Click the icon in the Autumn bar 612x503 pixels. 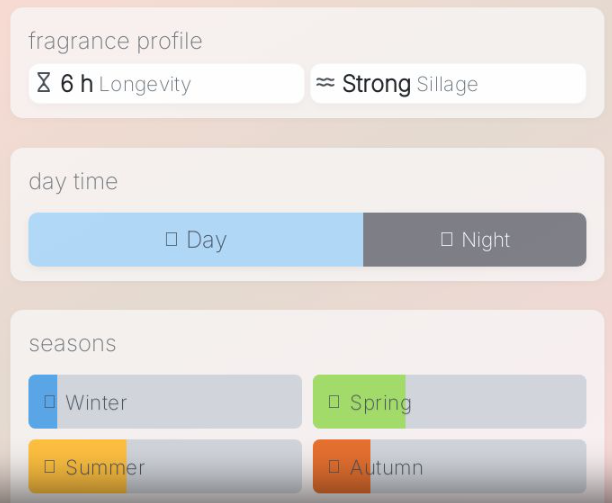[334, 466]
